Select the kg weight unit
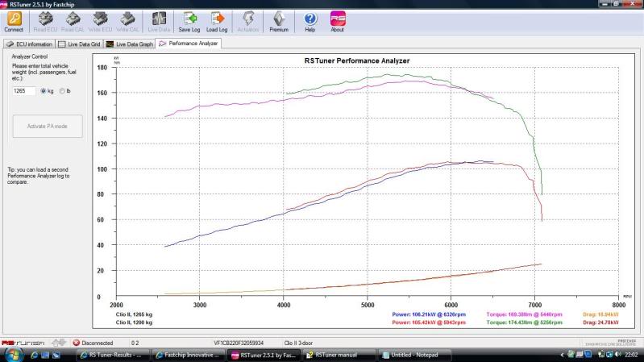 pos(43,91)
